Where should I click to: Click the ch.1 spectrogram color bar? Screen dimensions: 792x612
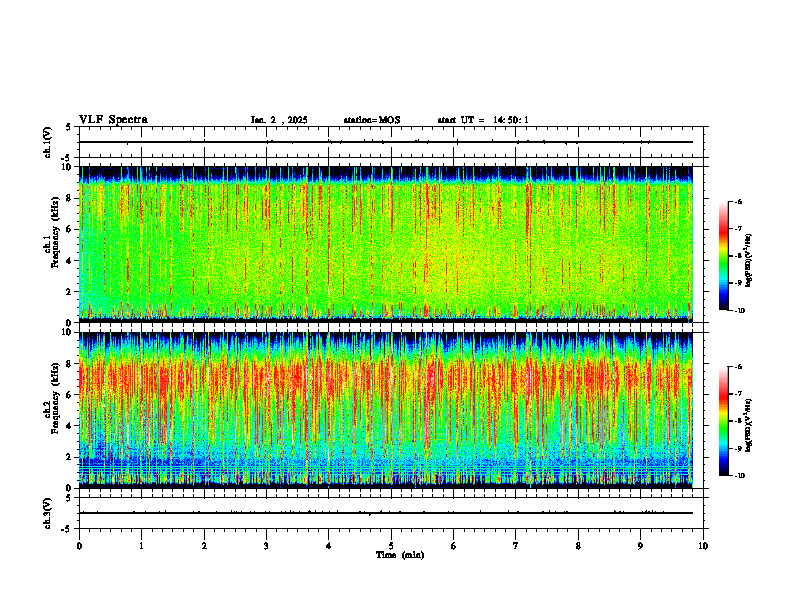click(x=723, y=256)
